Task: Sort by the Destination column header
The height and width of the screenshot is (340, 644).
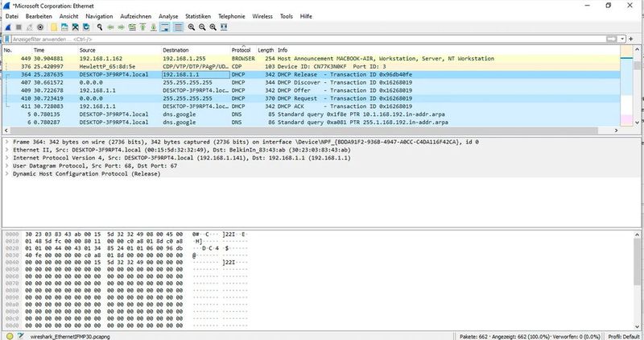Action: click(x=196, y=50)
